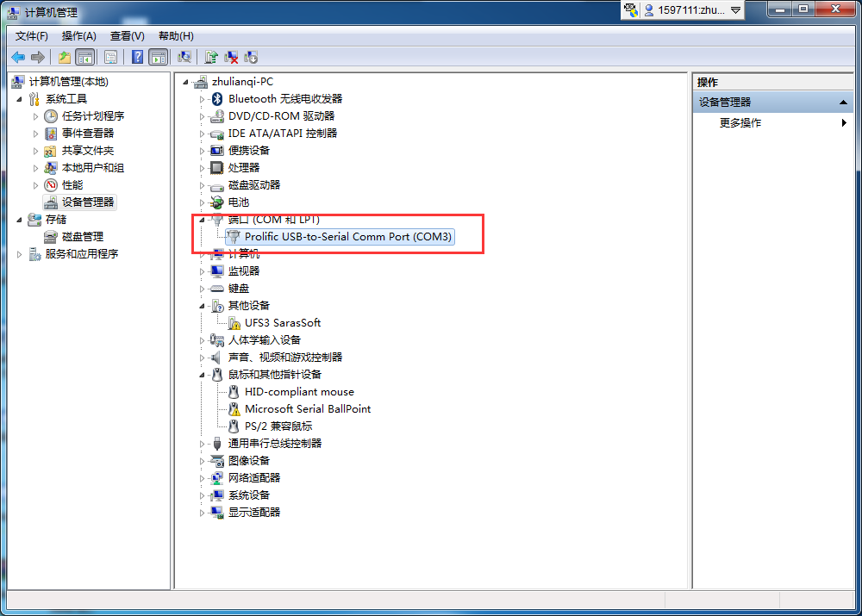Click the Back arrow toolbar icon
The width and height of the screenshot is (862, 616).
[18, 57]
